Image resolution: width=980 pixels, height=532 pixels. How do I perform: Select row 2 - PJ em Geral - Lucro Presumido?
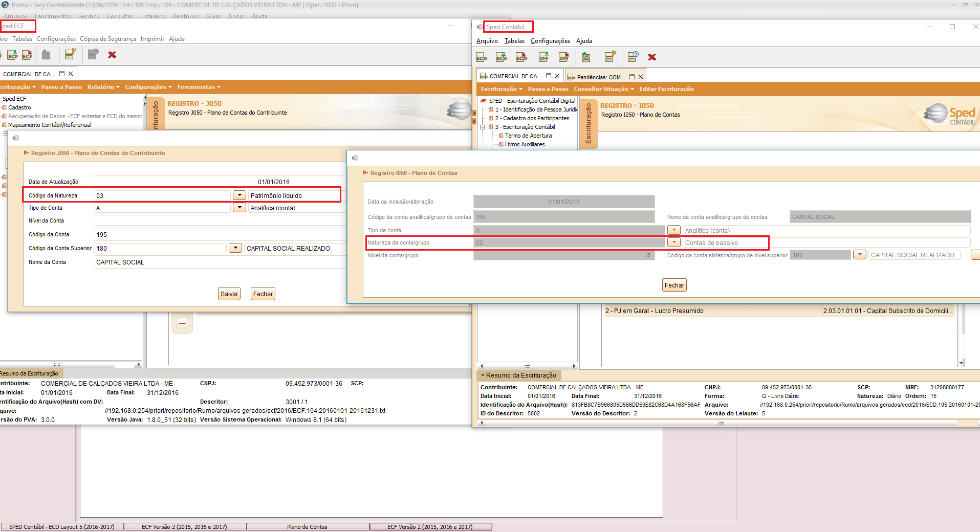tap(779, 311)
